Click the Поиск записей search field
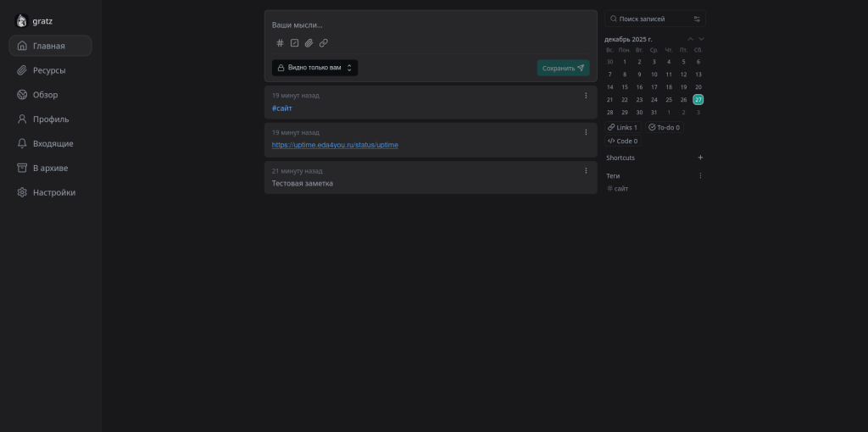Image resolution: width=868 pixels, height=432 pixels. (648, 19)
